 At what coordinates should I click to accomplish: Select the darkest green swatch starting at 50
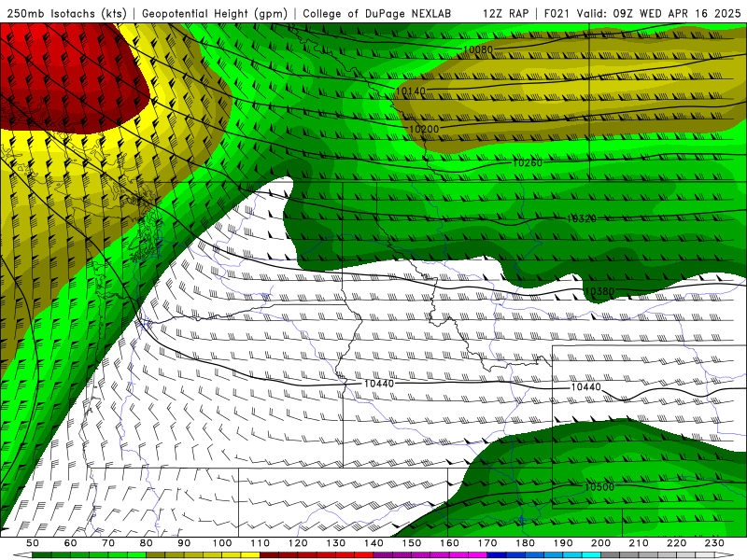coord(42,555)
